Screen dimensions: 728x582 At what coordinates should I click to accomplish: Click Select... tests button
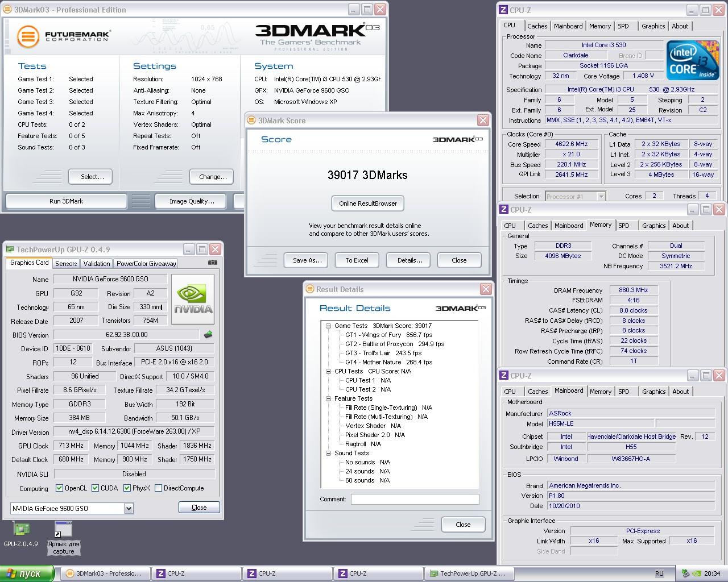click(x=90, y=177)
